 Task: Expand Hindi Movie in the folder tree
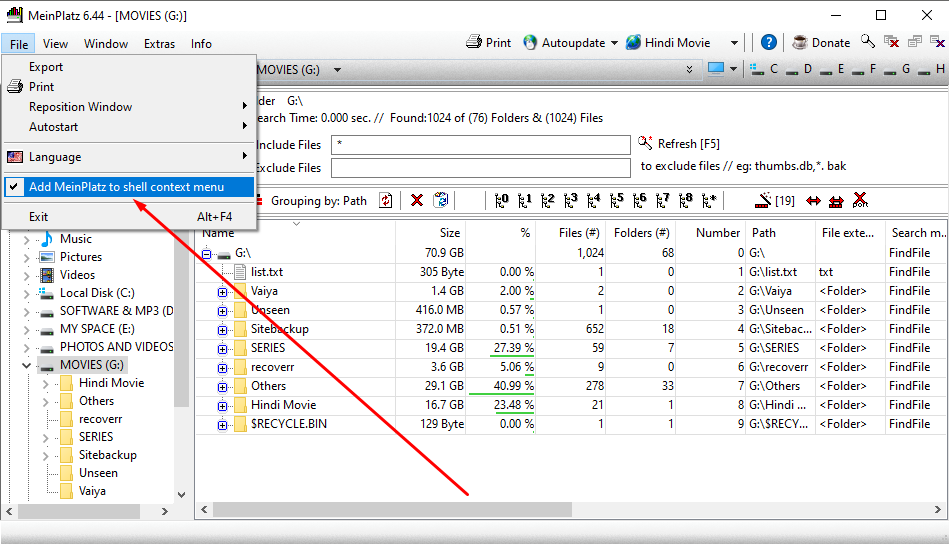coord(45,384)
